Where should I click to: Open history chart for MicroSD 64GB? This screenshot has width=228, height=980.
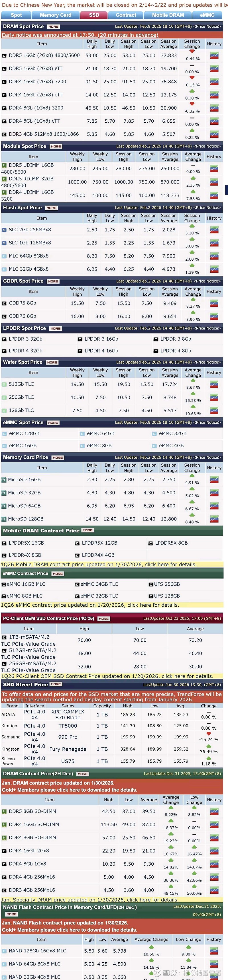pos(214,506)
